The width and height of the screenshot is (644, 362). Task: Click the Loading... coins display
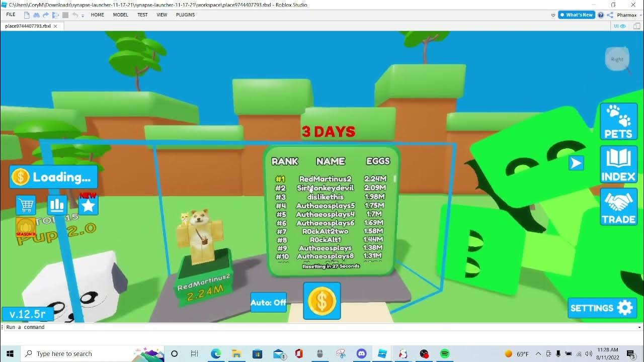coord(53,177)
